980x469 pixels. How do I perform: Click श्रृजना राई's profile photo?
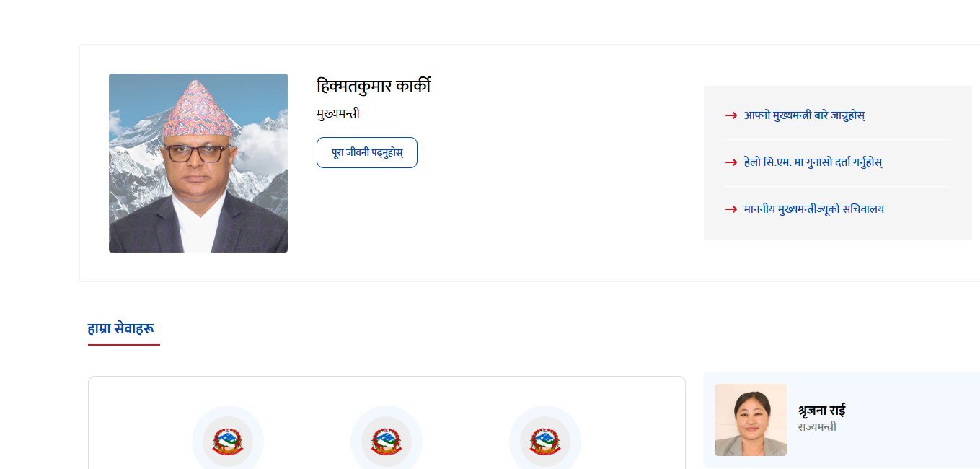tap(751, 420)
